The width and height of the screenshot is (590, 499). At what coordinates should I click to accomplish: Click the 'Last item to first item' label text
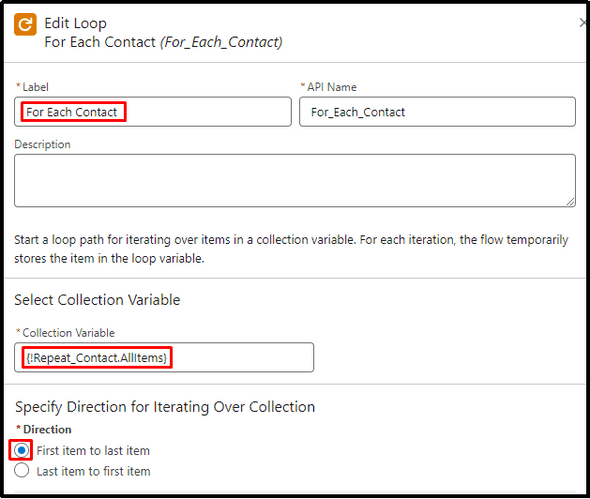pyautogui.click(x=93, y=471)
